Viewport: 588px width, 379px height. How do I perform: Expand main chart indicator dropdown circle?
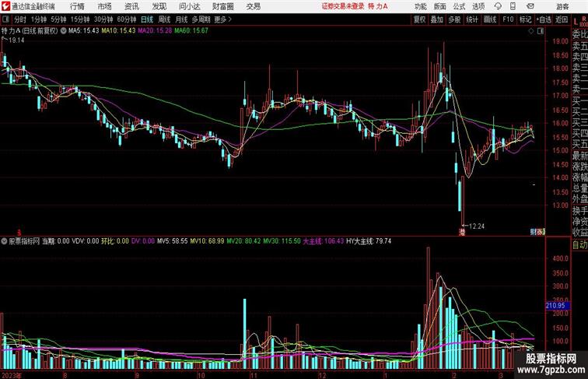63,31
